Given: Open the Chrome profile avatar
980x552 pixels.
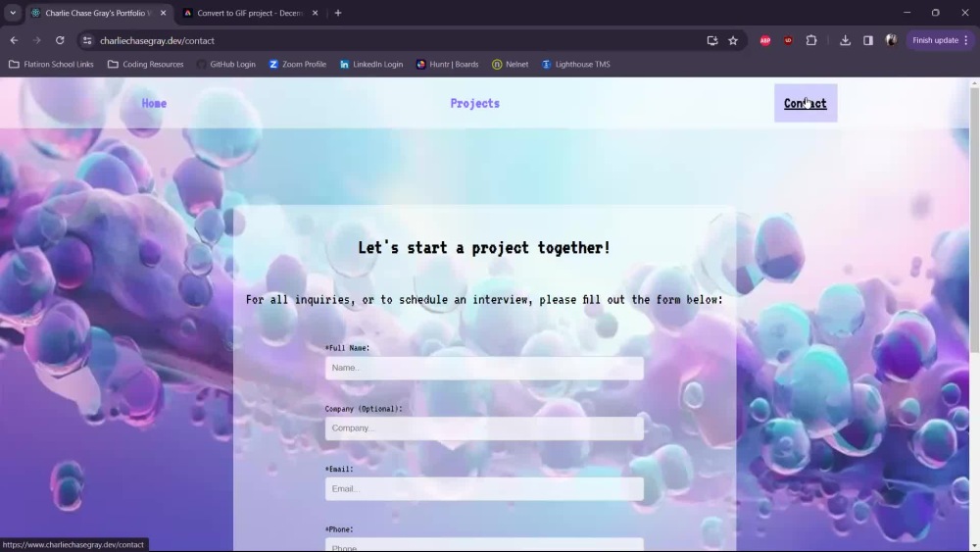Looking at the screenshot, I should pos(891,40).
